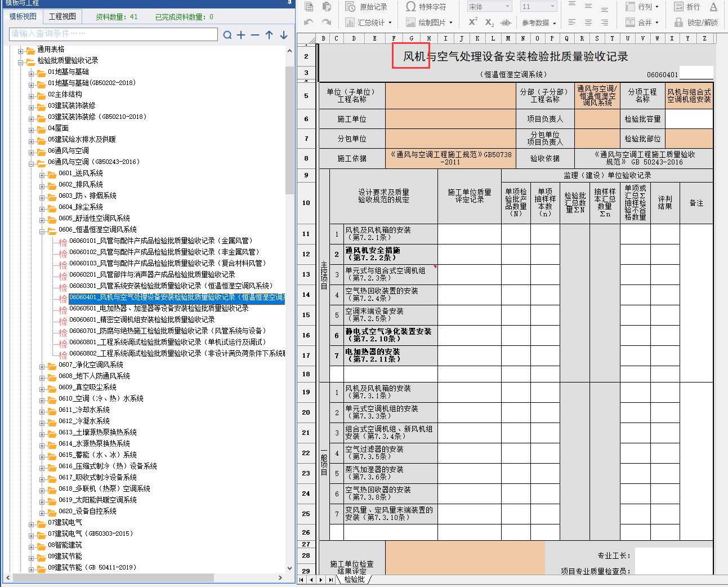Viewport: 728px width, 587px height.
Task: Switch to 工程视图 tab
Action: pos(62,16)
